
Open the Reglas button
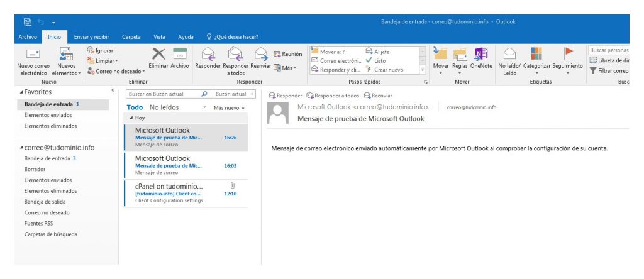click(460, 60)
